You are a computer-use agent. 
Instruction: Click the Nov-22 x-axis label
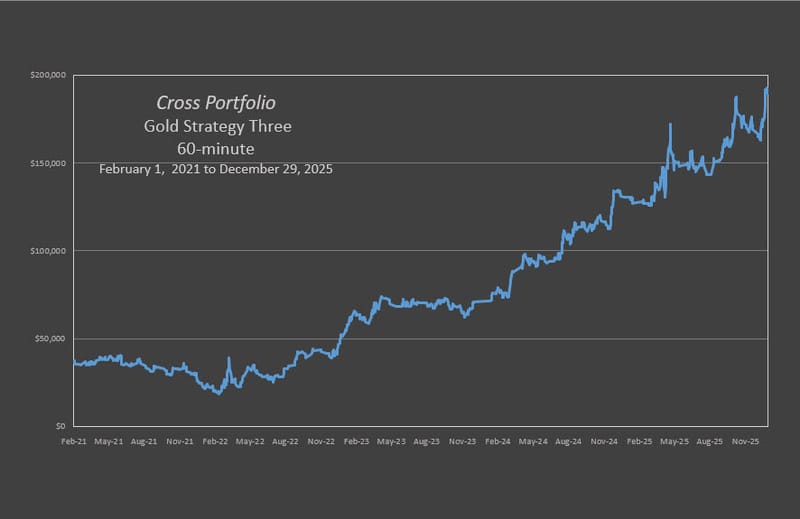(321, 440)
